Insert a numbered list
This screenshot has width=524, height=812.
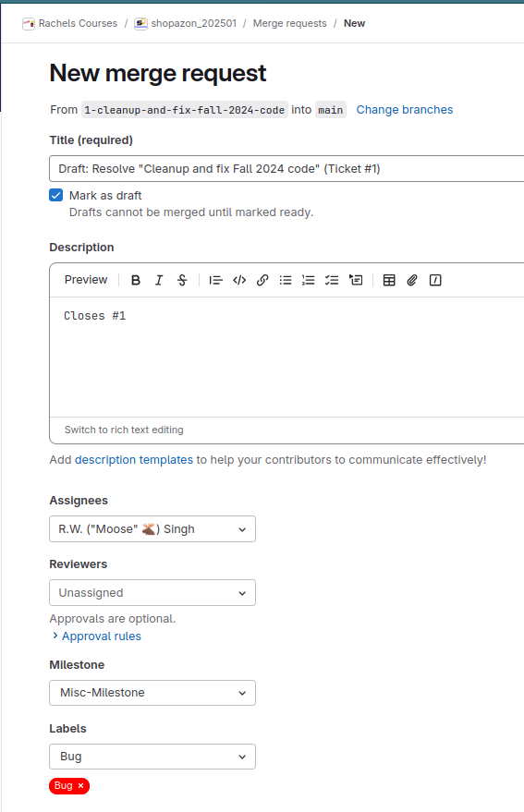[x=309, y=280]
